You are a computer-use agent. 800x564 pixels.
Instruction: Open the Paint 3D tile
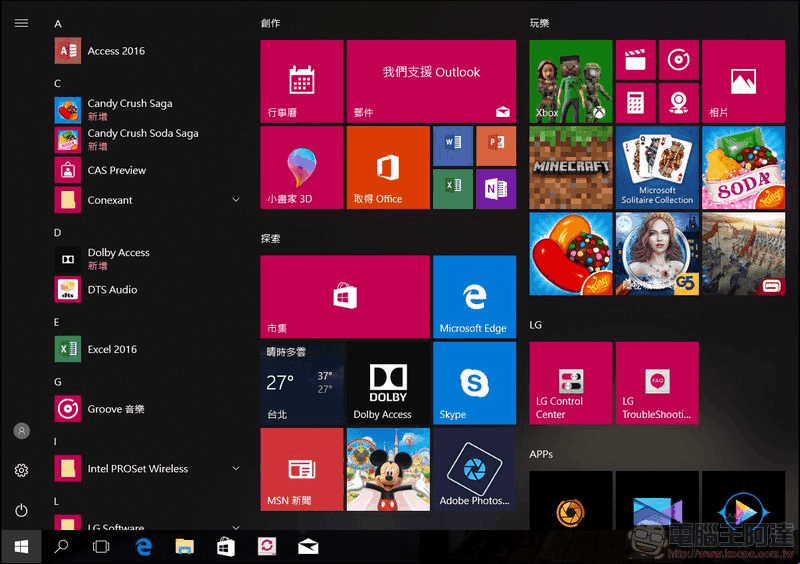301,167
